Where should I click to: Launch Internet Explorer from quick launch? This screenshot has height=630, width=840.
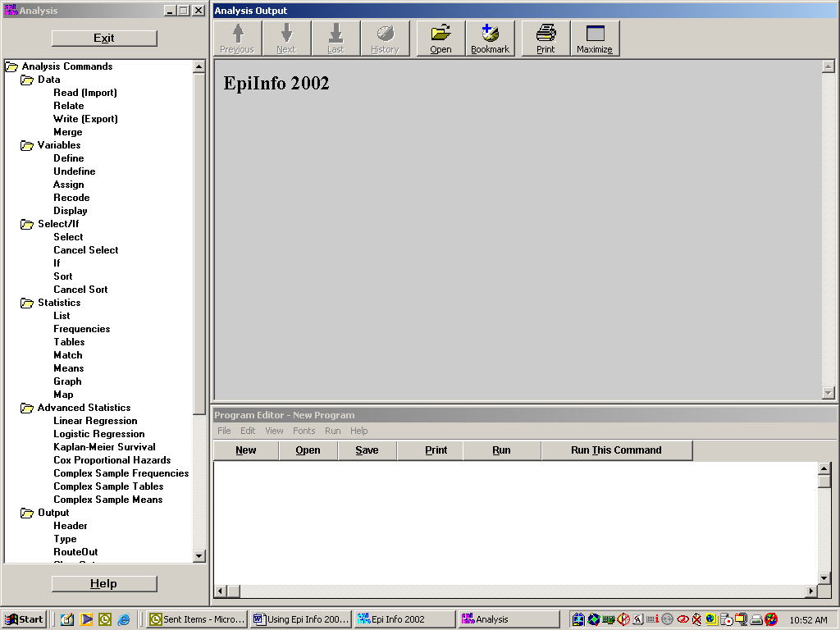(124, 619)
